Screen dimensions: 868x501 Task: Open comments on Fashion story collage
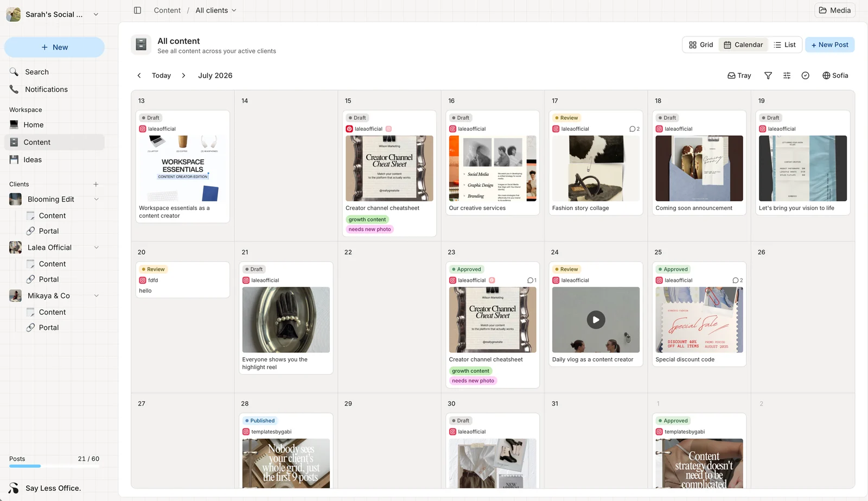pos(634,129)
